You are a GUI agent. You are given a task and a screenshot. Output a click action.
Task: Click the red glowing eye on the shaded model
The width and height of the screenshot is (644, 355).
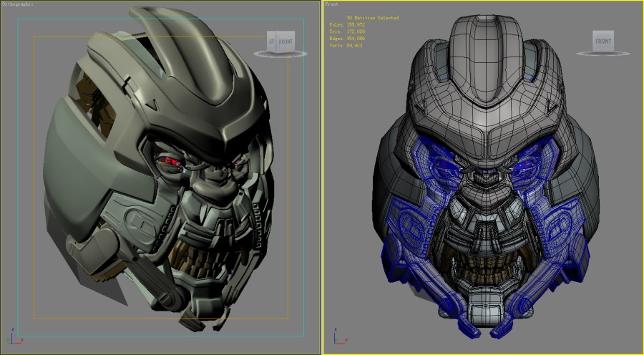(170, 161)
